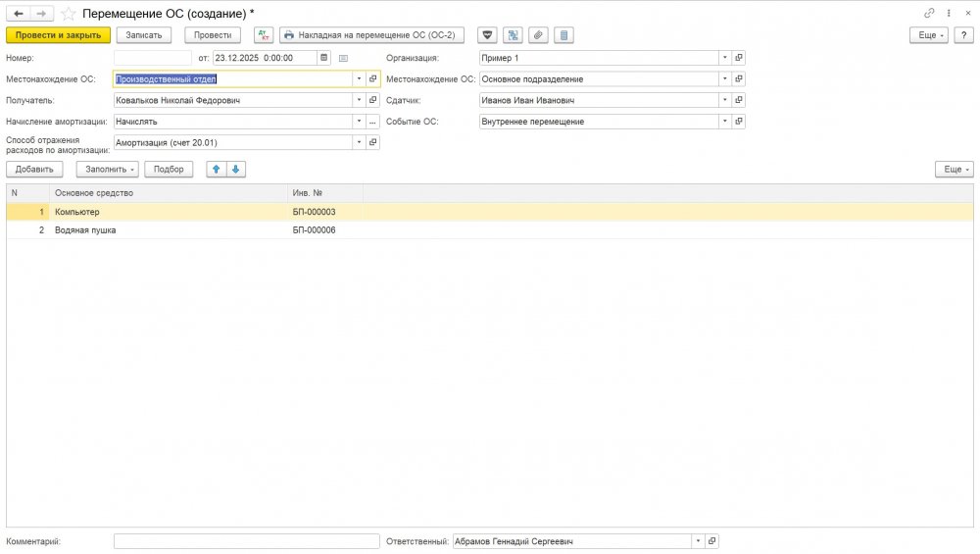
Task: Move the selected row down with the arrow
Action: pyautogui.click(x=235, y=169)
